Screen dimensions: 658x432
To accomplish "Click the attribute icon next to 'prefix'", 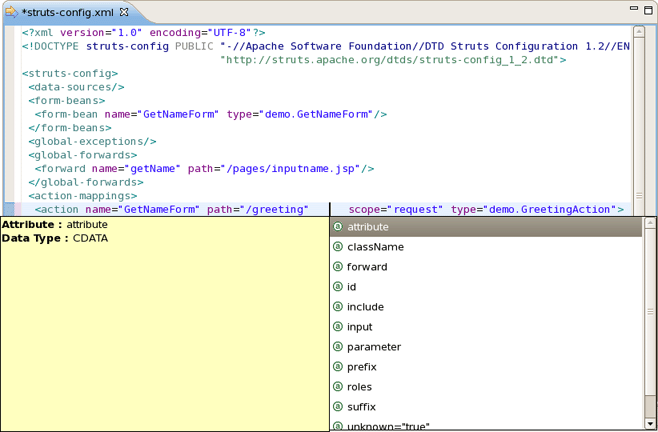I will [338, 367].
